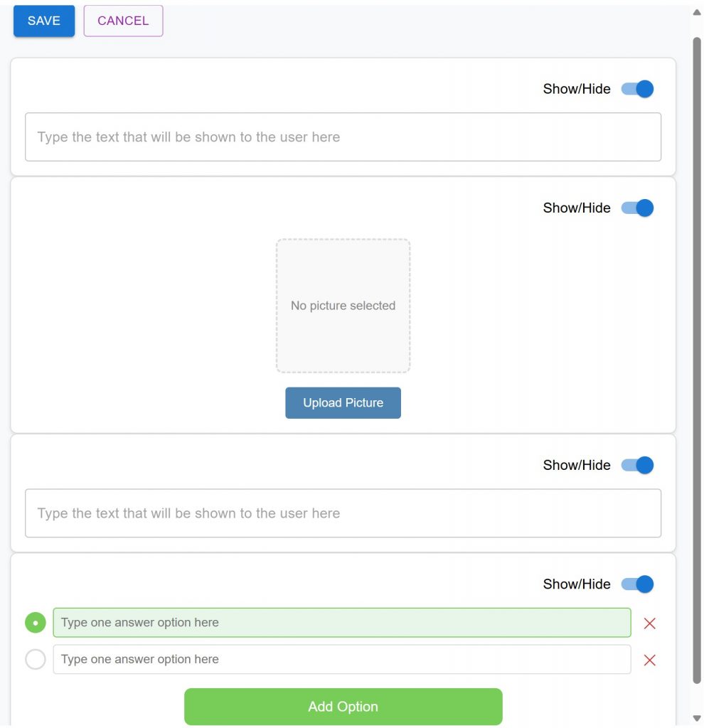Switch off Show/Hide on the picture card
704x728 pixels.
(x=637, y=208)
